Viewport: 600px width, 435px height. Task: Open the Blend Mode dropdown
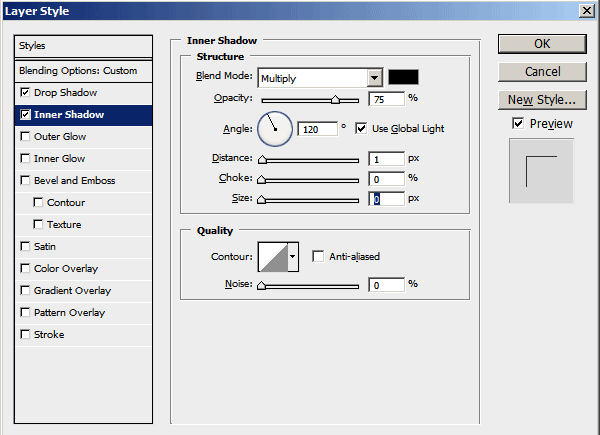[375, 78]
